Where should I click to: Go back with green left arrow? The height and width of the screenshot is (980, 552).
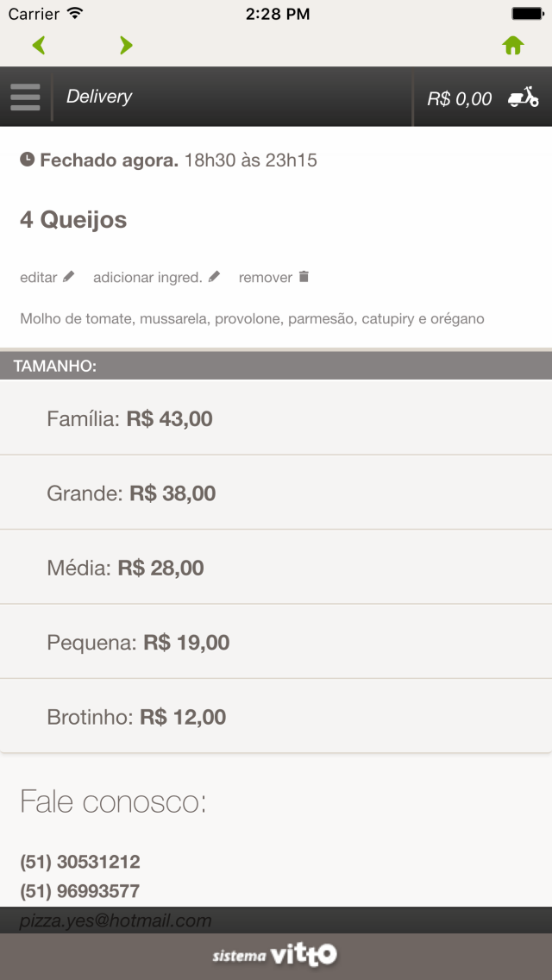[39, 45]
